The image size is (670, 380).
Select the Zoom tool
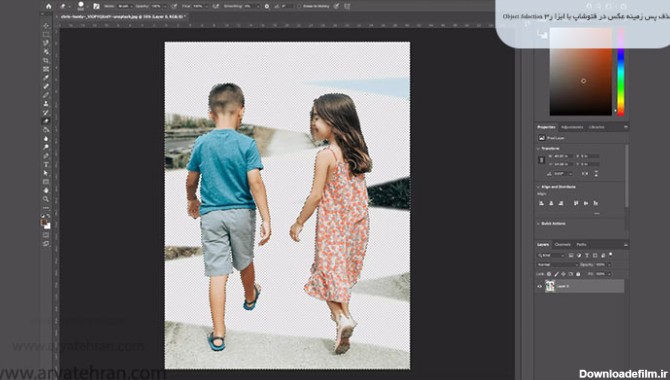point(46,199)
